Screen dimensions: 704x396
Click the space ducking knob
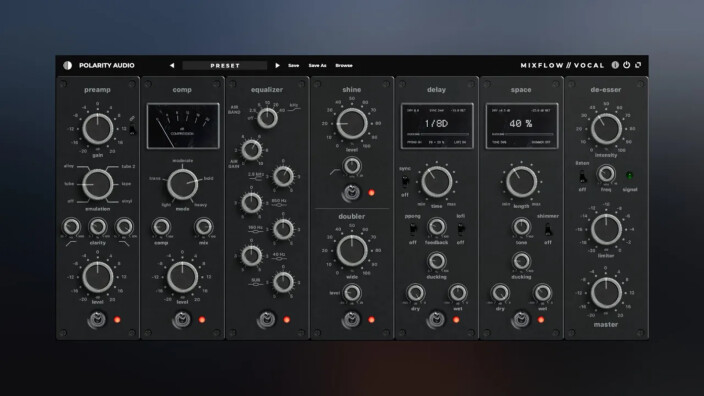pyautogui.click(x=521, y=261)
